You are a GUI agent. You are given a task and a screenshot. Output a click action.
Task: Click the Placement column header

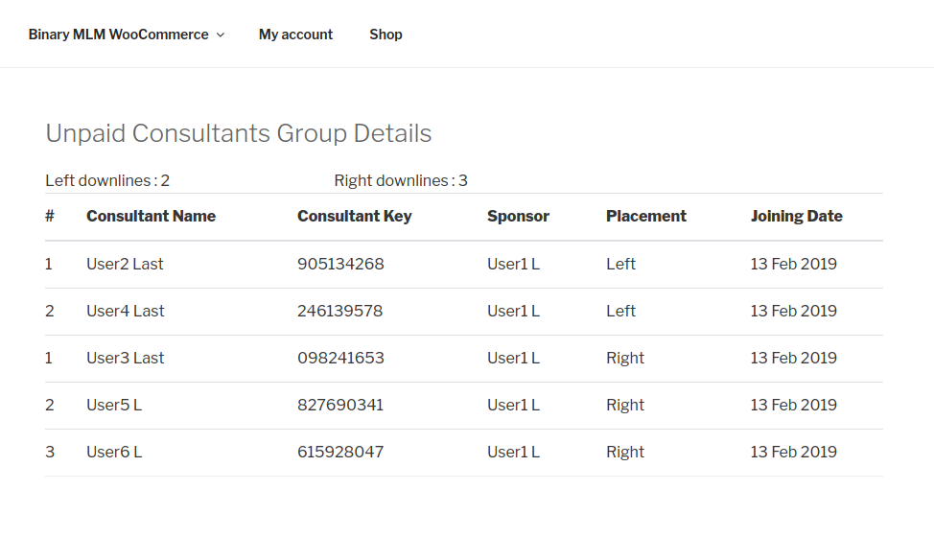(x=645, y=216)
